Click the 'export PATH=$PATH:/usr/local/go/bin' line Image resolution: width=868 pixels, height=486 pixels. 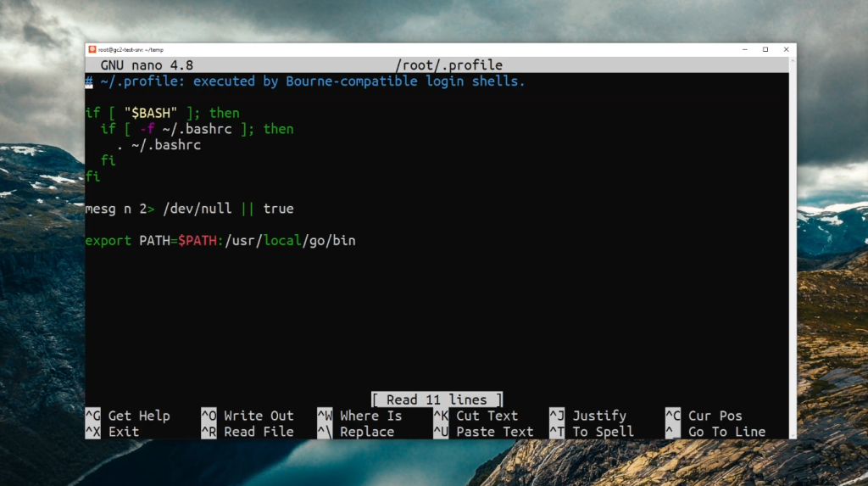220,241
